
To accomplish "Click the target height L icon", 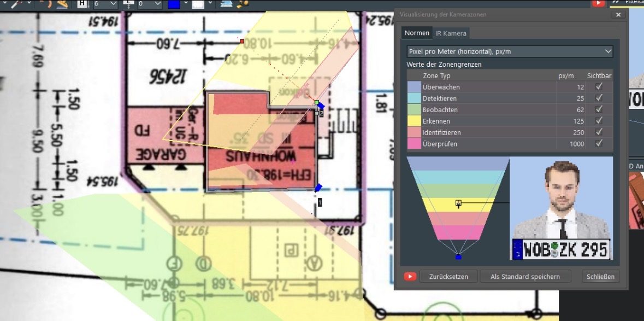I will (129, 4).
